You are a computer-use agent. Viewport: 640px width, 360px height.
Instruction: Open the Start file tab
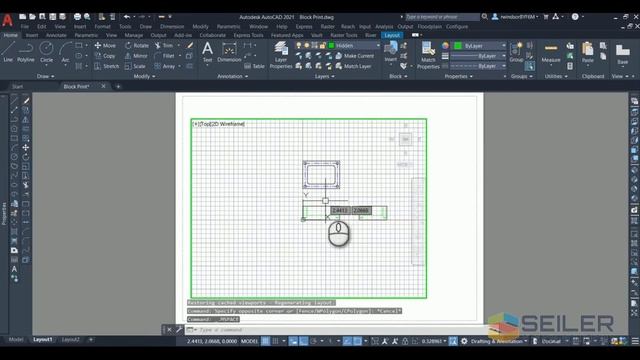(18, 87)
